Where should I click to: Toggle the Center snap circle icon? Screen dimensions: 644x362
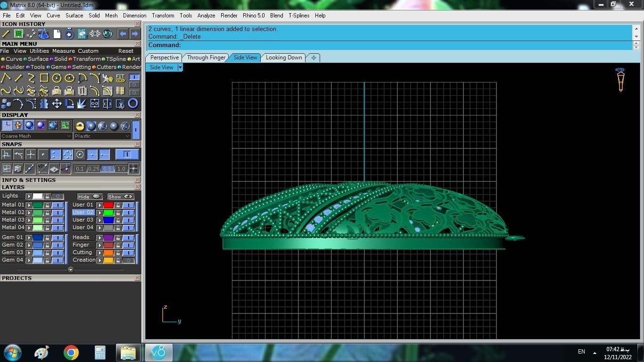click(80, 154)
